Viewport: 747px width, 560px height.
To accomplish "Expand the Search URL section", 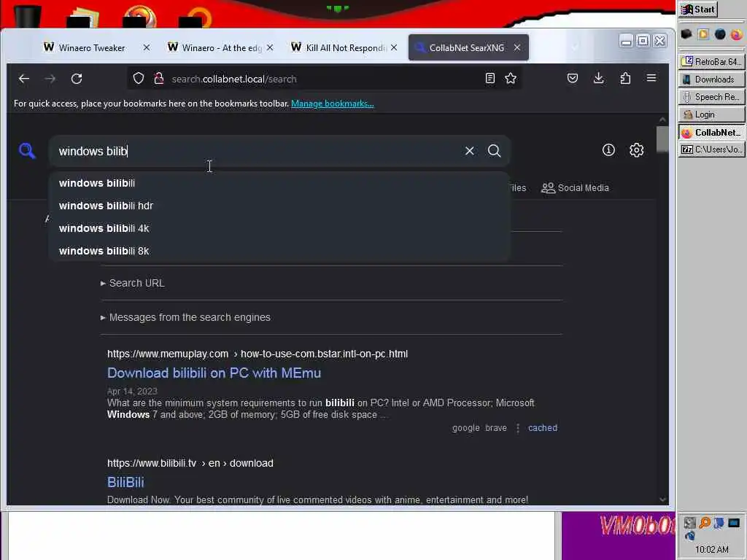I will coord(133,283).
